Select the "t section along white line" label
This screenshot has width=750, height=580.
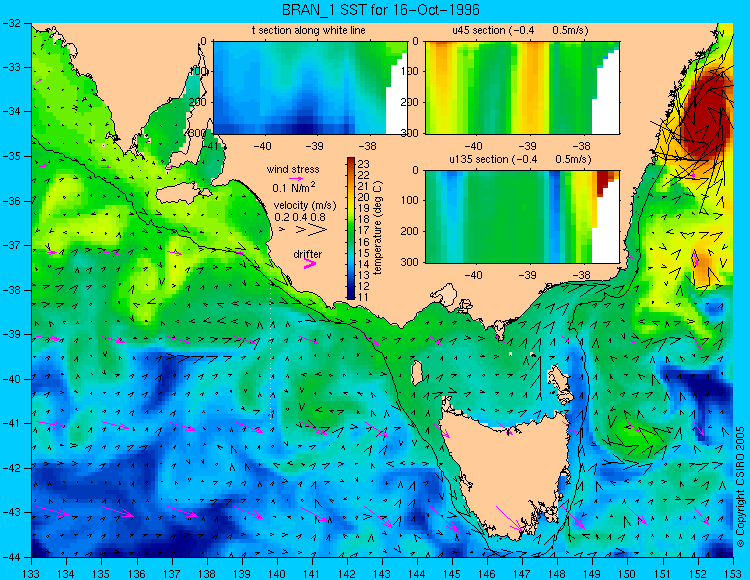(309, 30)
